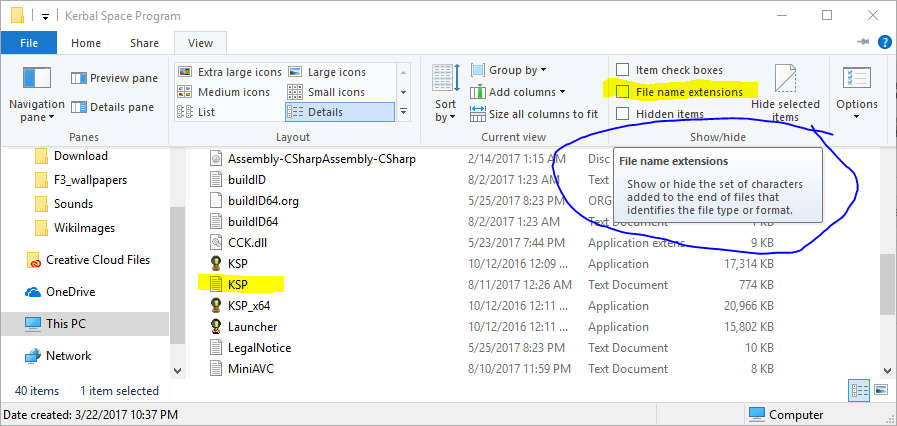Click the Creative Cloud Files icon

(33, 260)
